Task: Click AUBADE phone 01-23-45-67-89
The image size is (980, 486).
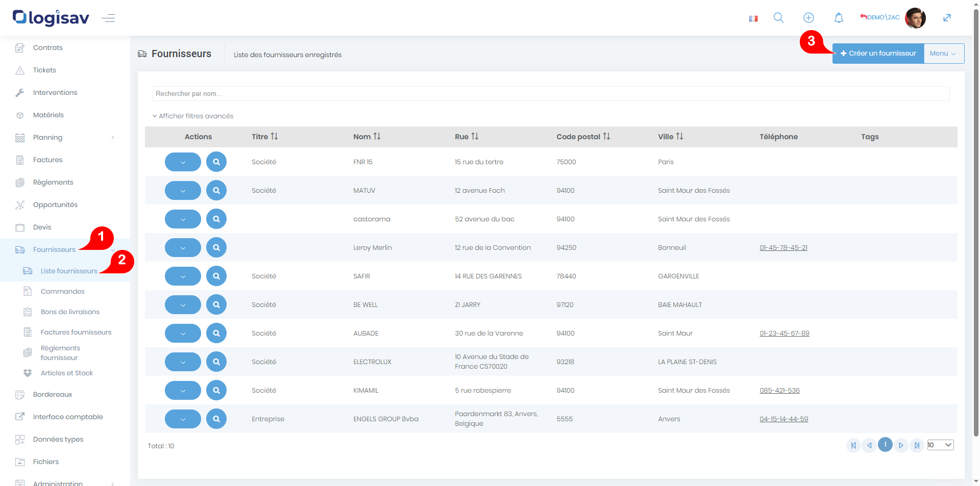Action: (x=785, y=334)
